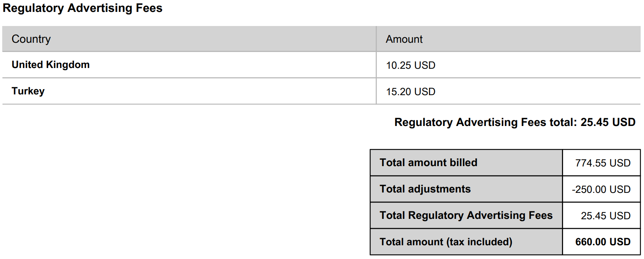Select the 774.55 USD billed value

[603, 163]
